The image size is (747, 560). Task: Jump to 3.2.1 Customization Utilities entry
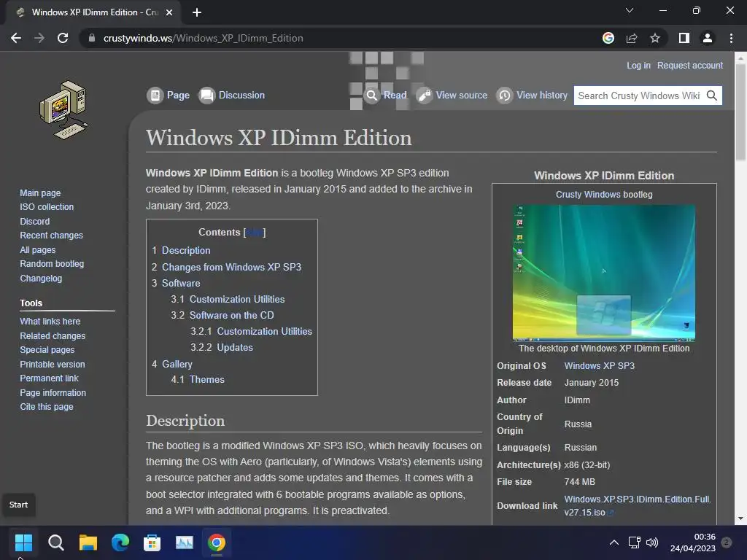[264, 332]
